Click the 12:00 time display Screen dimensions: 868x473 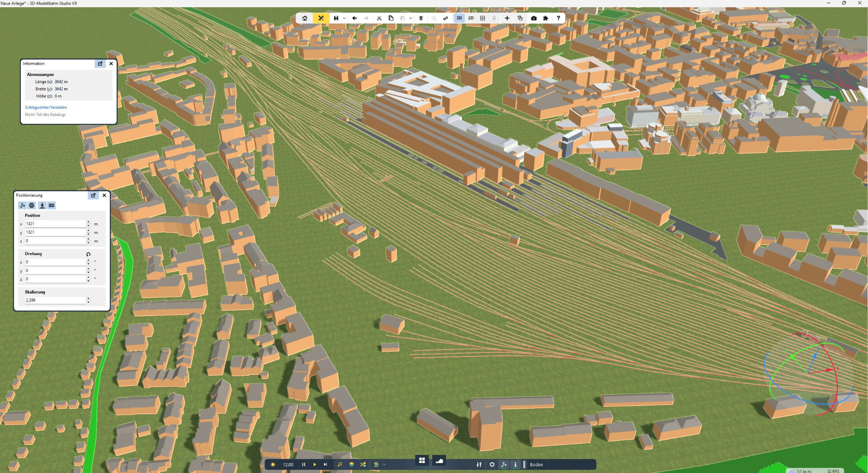(x=288, y=464)
